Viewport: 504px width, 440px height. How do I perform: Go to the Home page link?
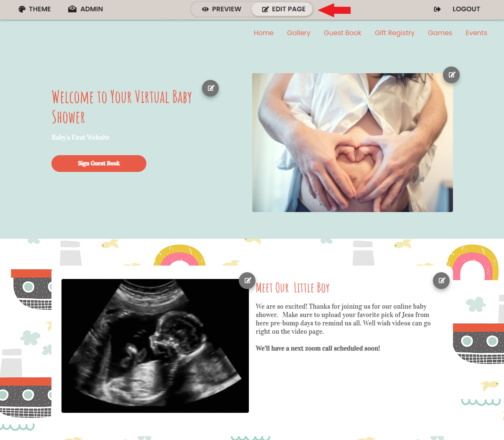[264, 33]
